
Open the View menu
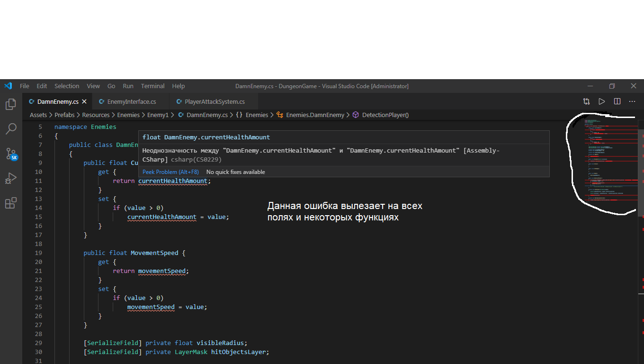(93, 86)
